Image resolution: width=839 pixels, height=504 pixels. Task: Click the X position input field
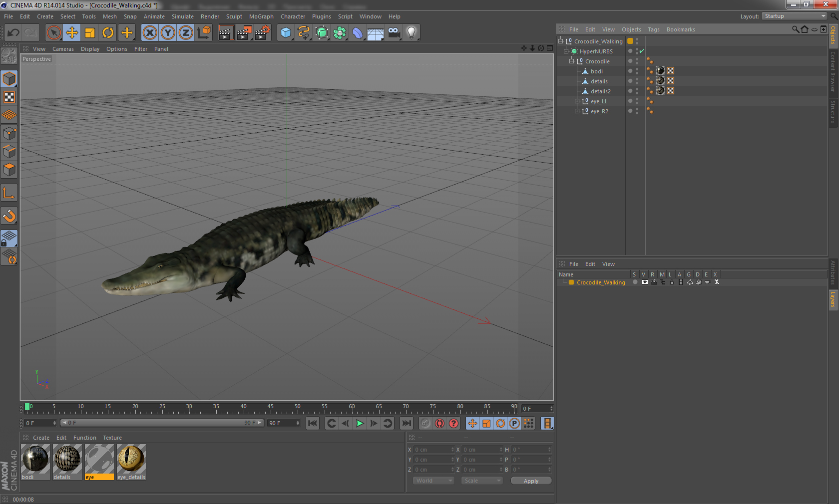(433, 450)
